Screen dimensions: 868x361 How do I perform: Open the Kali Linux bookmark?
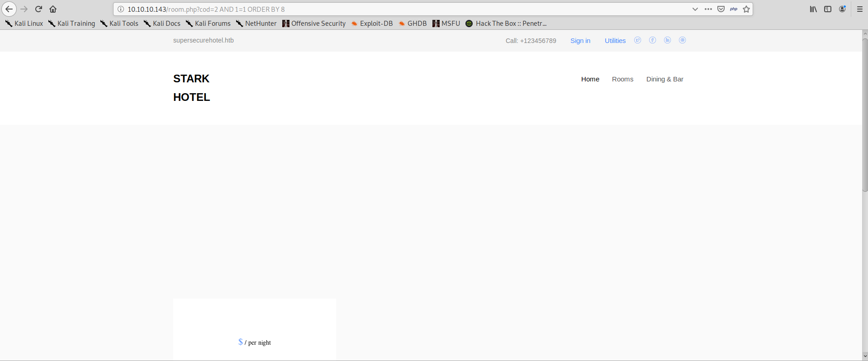[24, 24]
